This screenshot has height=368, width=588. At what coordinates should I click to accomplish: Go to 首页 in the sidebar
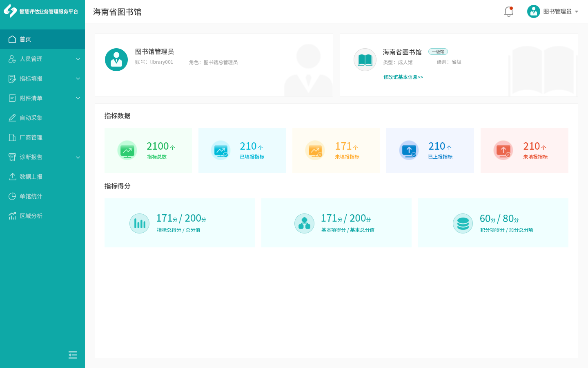tap(25, 39)
